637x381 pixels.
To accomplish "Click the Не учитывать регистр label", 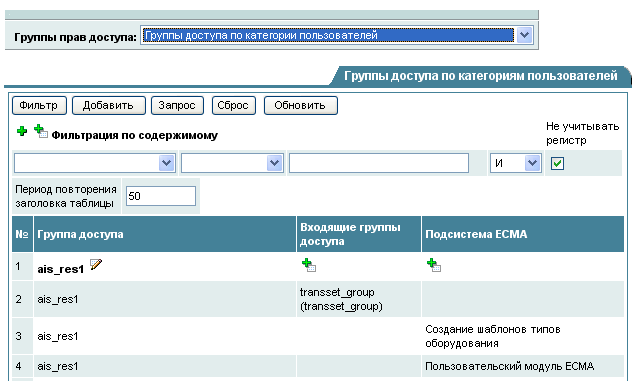I will pos(583,133).
